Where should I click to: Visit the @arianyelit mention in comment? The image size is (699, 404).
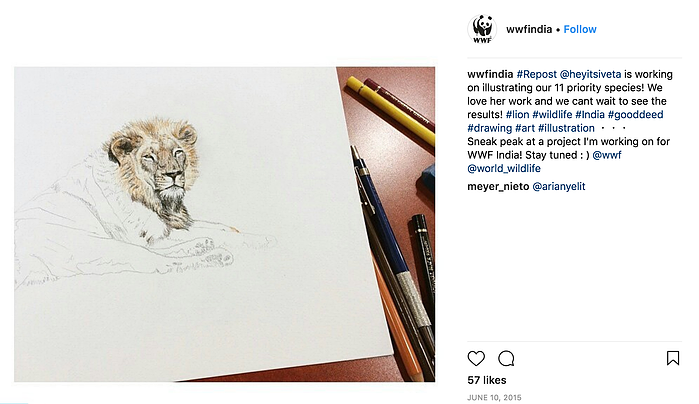click(559, 186)
